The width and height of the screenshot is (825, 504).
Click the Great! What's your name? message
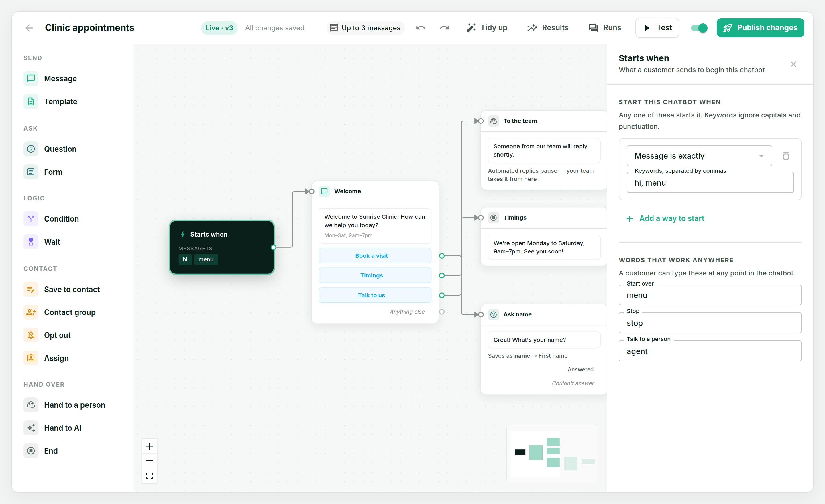[x=544, y=340]
